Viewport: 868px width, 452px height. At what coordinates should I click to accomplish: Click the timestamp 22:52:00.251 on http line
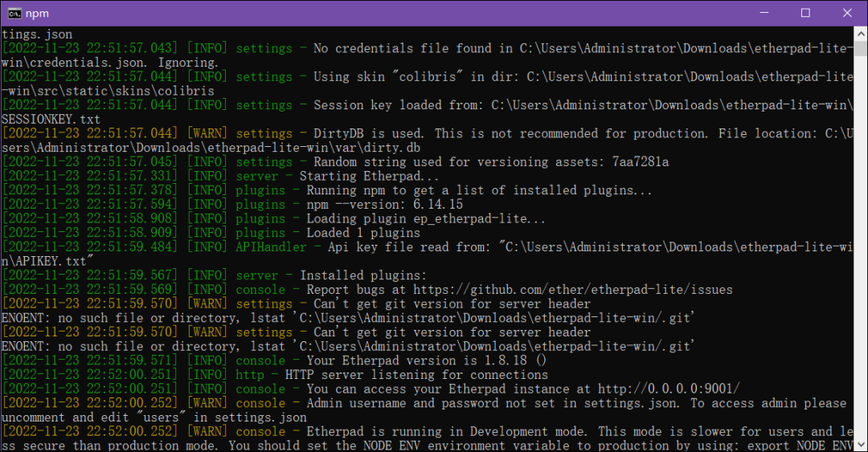click(x=90, y=375)
